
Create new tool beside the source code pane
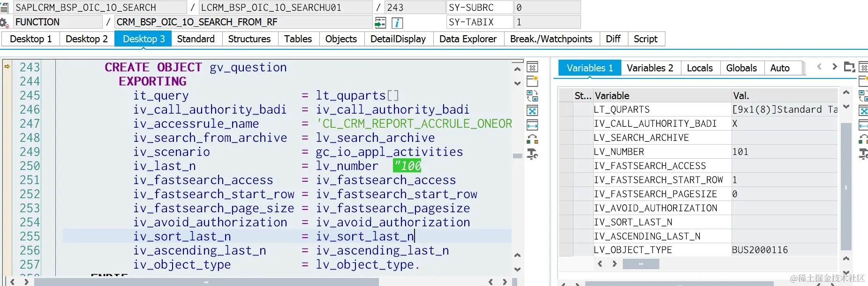pyautogui.click(x=532, y=81)
